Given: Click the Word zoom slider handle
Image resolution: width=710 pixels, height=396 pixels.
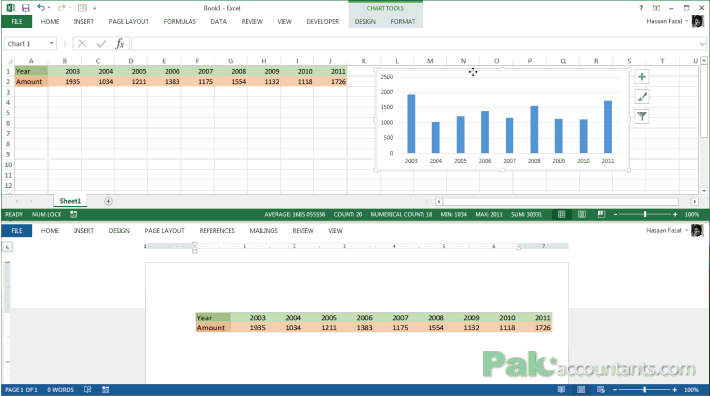Looking at the screenshot, I should pyautogui.click(x=644, y=389).
